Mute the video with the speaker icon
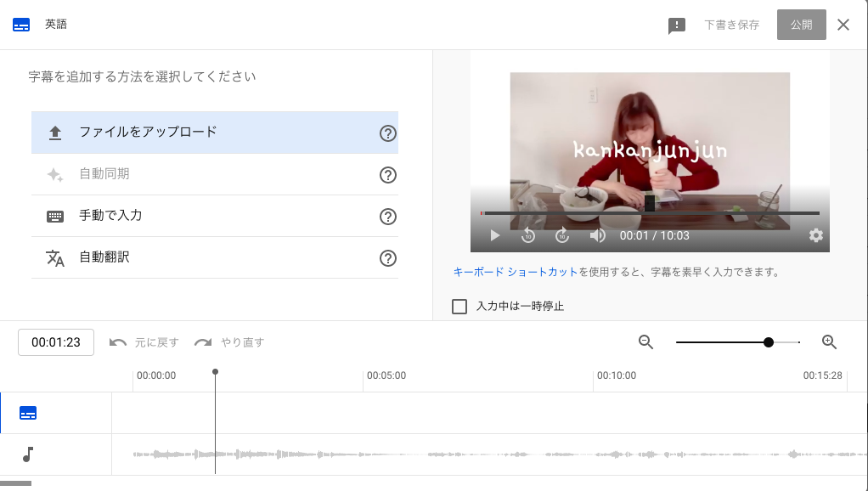868x491 pixels. tap(596, 235)
